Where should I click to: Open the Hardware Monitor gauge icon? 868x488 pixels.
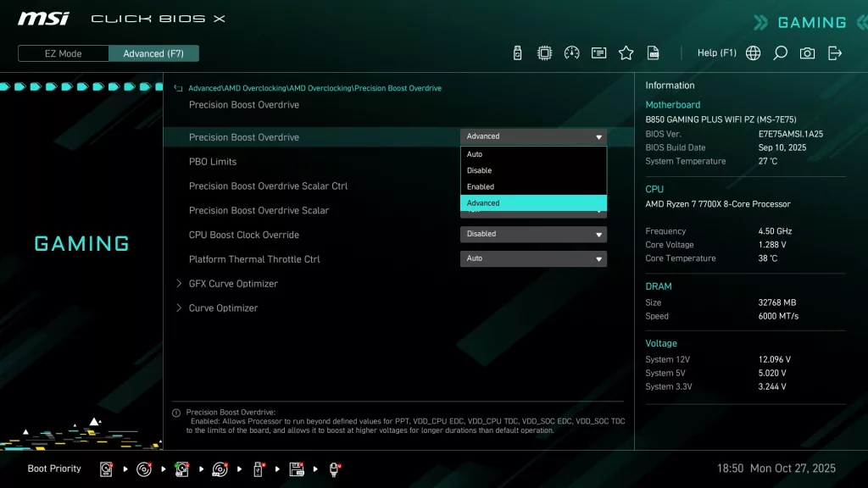572,53
